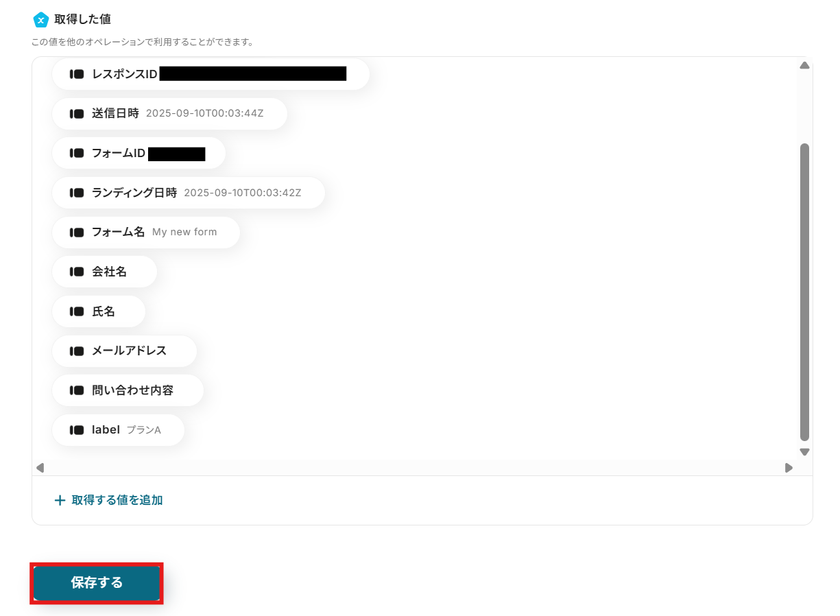Click the 保存する button
Viewport: 840px width, 616px height.
[97, 583]
